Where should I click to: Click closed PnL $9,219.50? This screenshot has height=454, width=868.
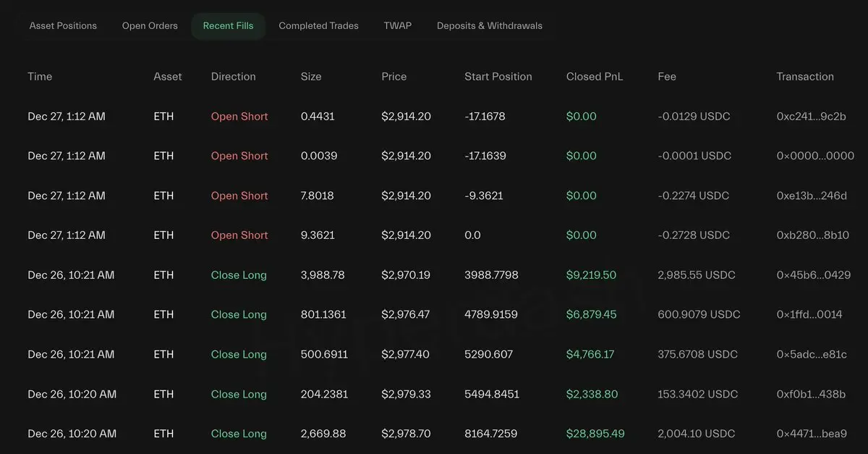[x=591, y=275]
